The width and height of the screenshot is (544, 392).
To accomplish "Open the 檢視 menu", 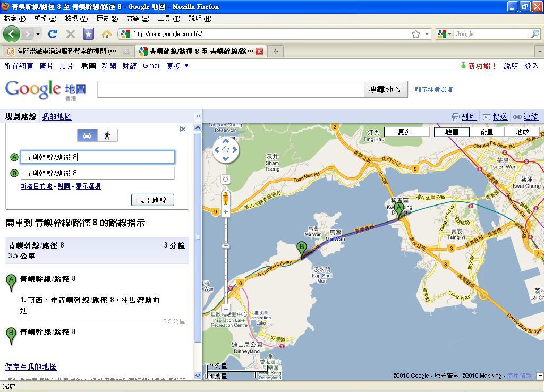I will click(76, 19).
